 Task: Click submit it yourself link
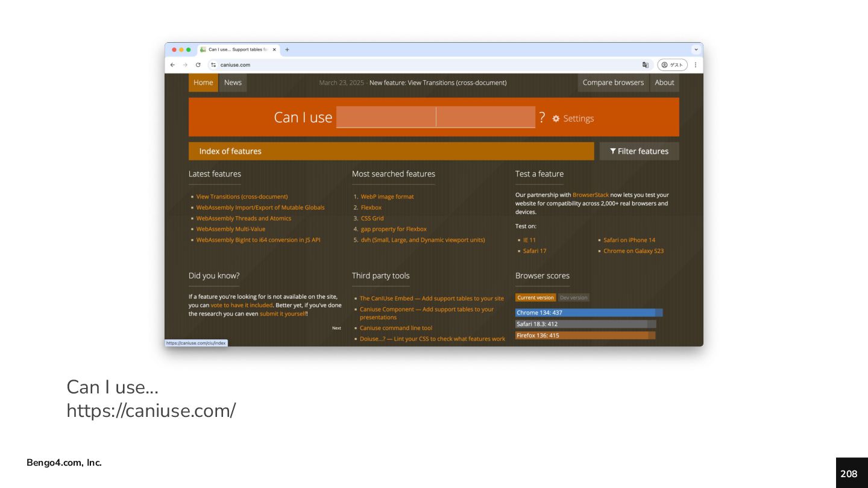[283, 314]
